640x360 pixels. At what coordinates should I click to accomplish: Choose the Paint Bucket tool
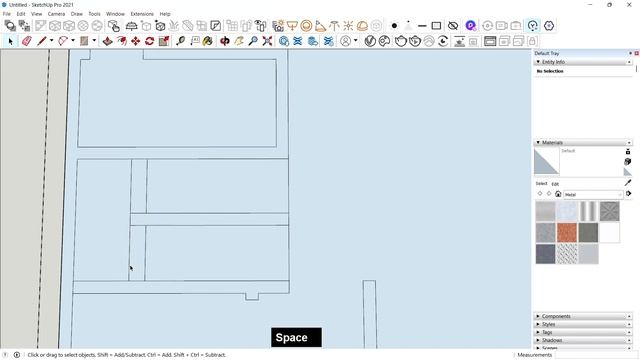[x=208, y=41]
